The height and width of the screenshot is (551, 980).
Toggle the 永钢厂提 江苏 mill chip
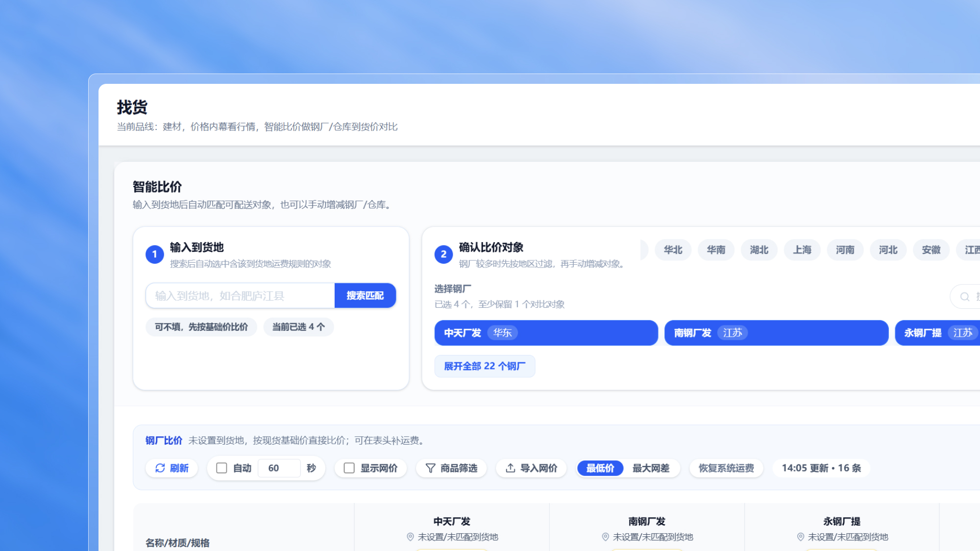point(937,333)
